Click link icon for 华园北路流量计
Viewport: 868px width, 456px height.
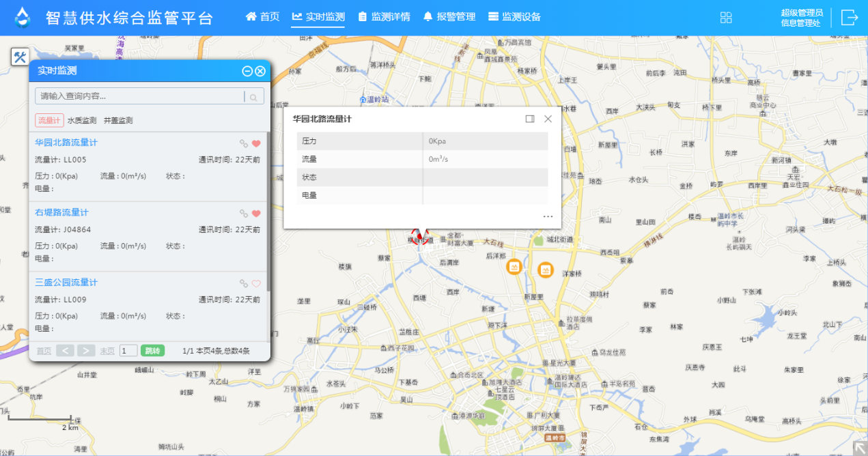[x=244, y=143]
